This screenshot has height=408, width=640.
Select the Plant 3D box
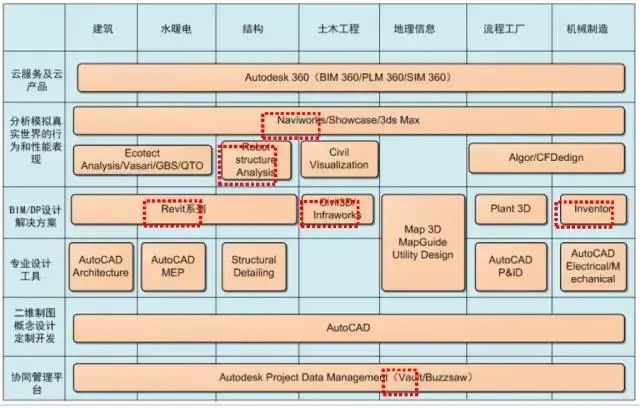click(x=511, y=209)
